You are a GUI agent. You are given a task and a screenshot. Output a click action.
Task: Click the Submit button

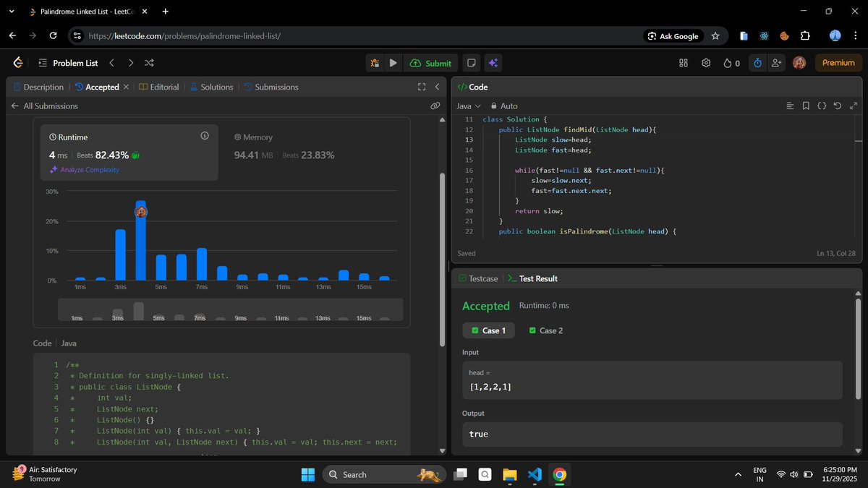(430, 63)
